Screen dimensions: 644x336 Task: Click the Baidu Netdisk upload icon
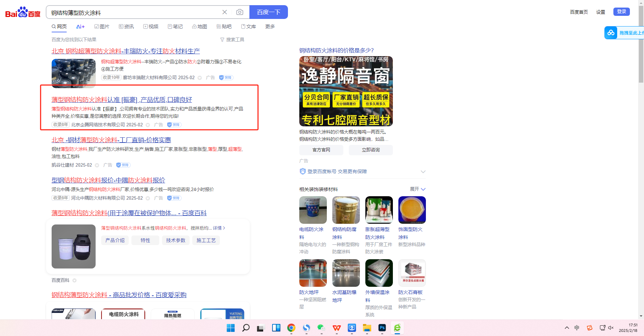(x=611, y=33)
